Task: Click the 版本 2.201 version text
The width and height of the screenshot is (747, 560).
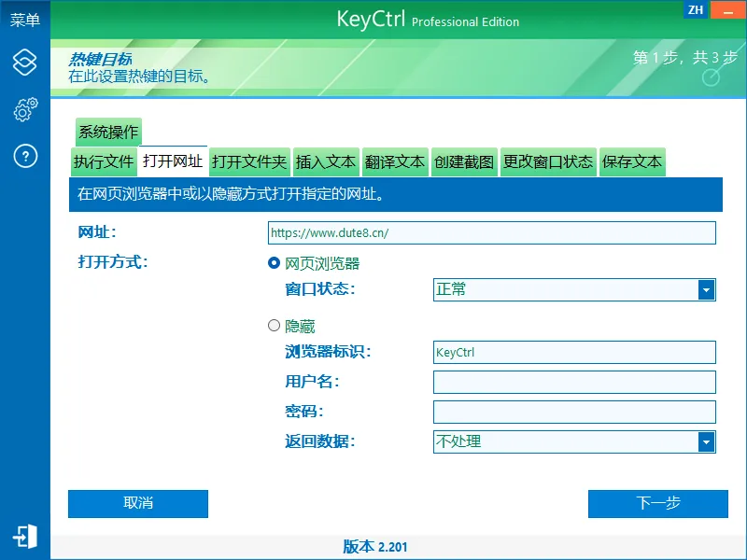Action: 375,546
